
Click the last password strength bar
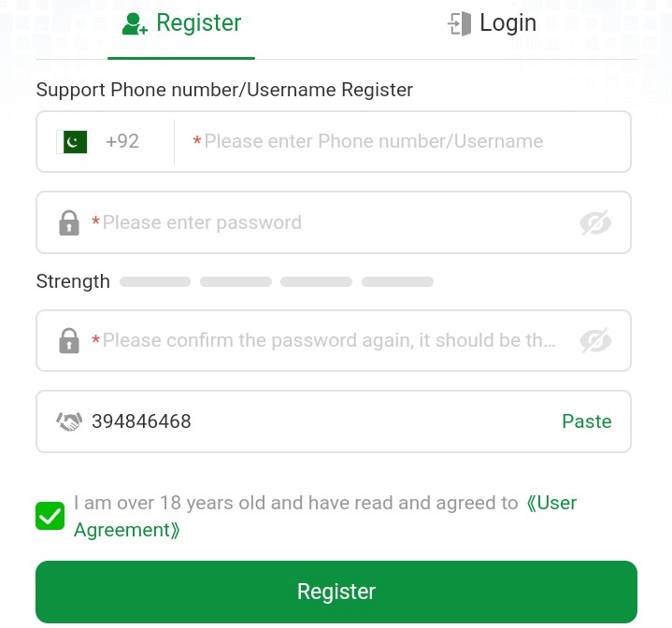point(398,282)
